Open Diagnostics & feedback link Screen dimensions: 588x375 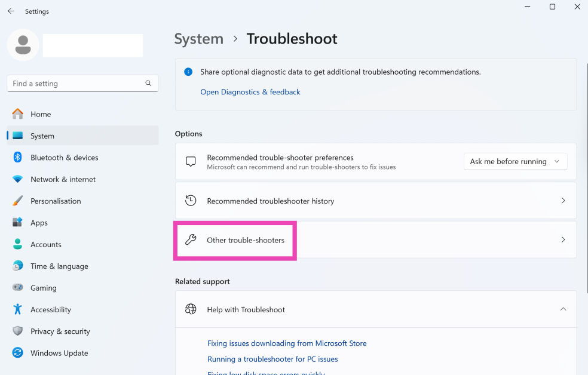250,92
